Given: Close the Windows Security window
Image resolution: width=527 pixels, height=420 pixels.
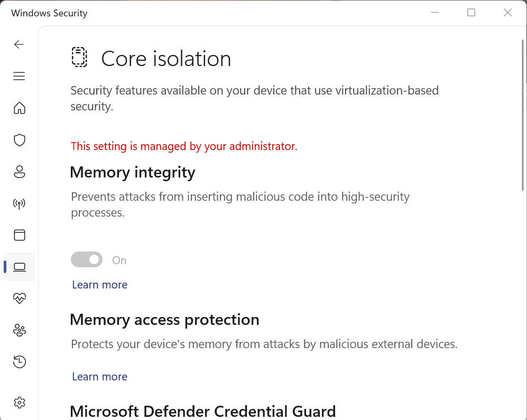Looking at the screenshot, I should 507,13.
